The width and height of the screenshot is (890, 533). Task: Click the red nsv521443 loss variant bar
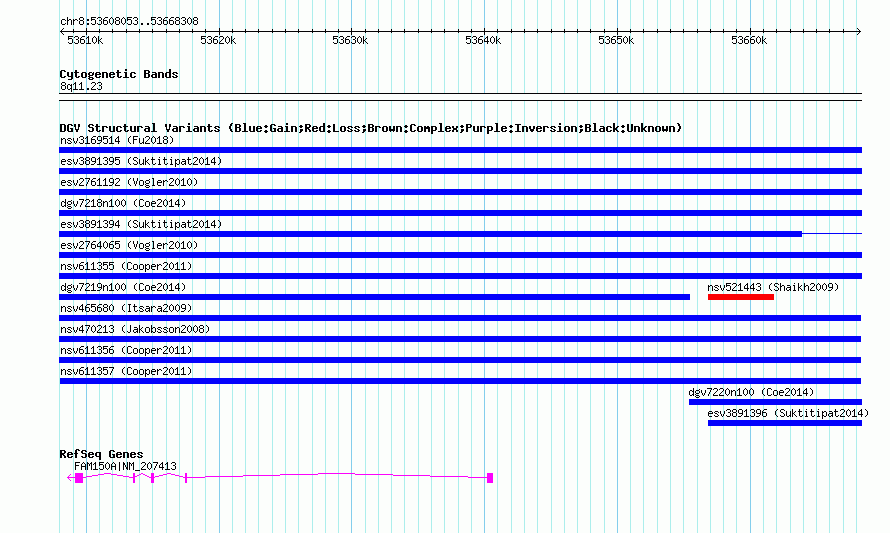(740, 297)
